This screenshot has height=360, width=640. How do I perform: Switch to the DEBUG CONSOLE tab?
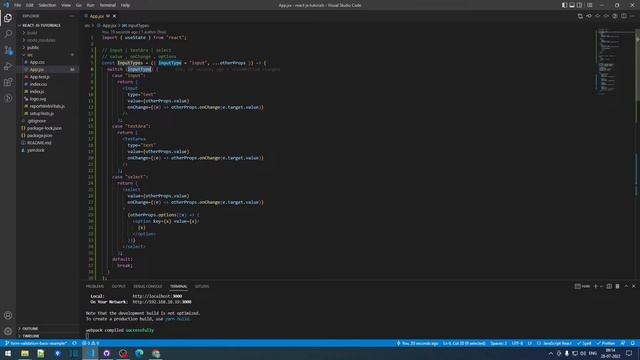148,286
